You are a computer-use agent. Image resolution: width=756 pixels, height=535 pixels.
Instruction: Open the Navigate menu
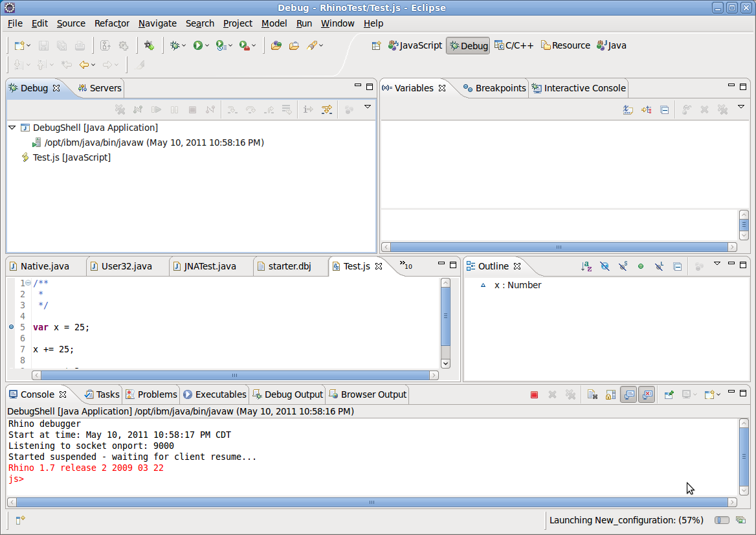(x=157, y=23)
